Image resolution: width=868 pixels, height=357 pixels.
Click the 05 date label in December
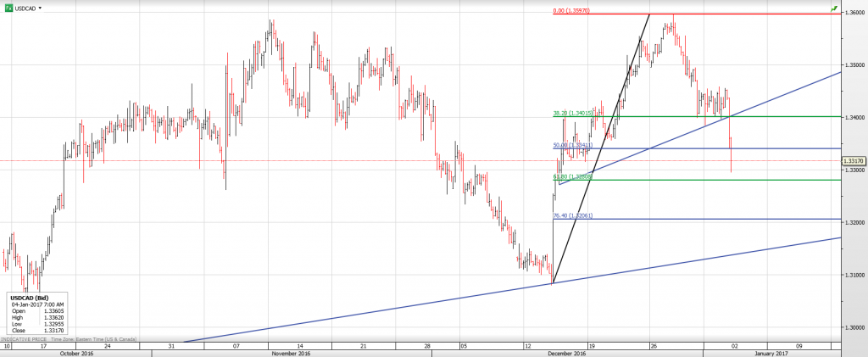464,346
